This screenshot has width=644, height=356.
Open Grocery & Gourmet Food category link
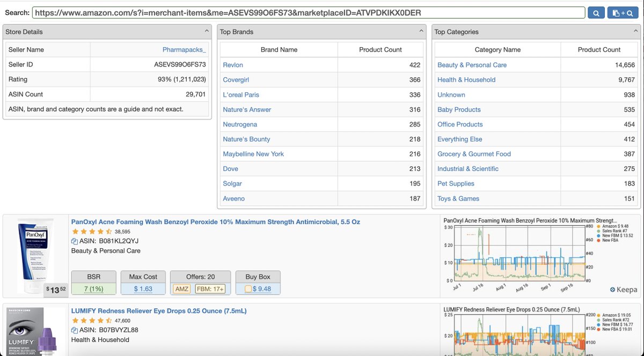474,154
